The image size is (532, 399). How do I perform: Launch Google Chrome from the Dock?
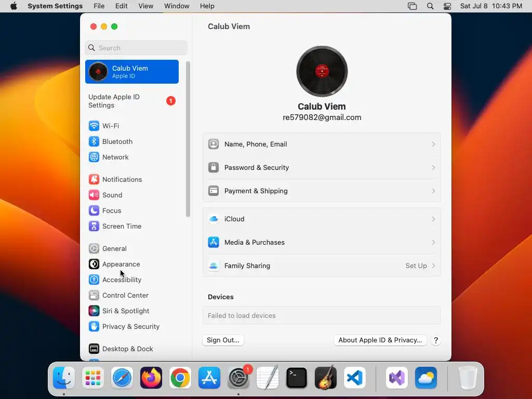click(x=180, y=378)
